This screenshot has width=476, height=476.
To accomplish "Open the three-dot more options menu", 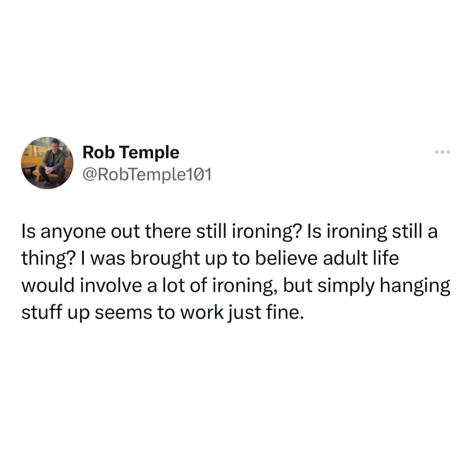I will click(x=443, y=152).
